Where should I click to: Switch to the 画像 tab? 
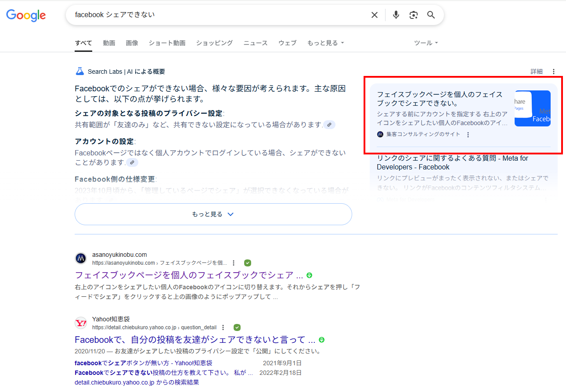pos(132,43)
